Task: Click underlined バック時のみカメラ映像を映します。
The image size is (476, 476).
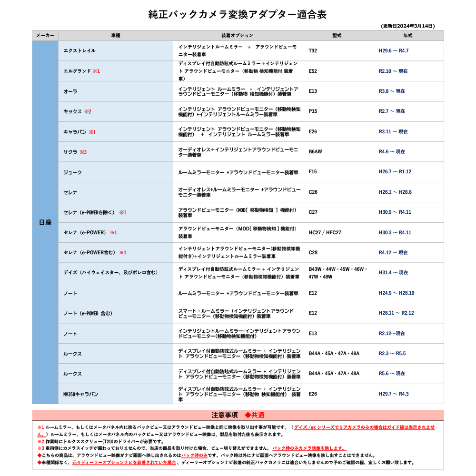Action: tap(309, 448)
